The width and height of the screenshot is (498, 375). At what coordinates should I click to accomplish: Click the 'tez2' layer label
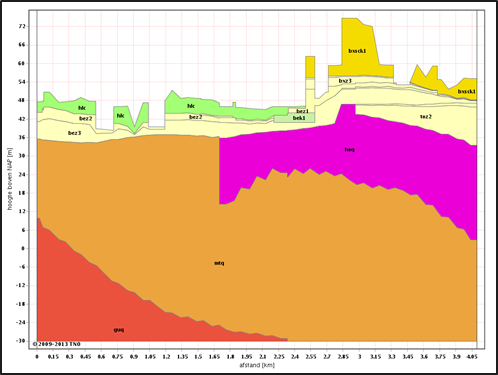[426, 117]
